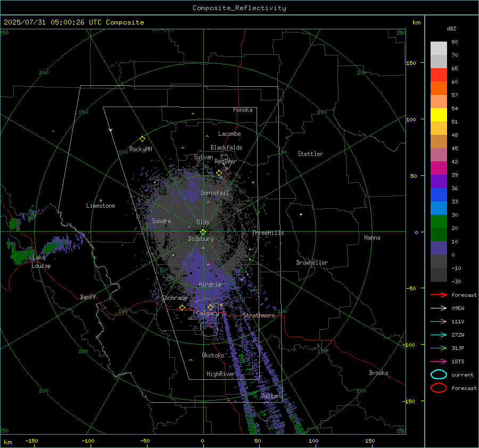Select the magenta swatch between 42 and 39

[x=439, y=168]
